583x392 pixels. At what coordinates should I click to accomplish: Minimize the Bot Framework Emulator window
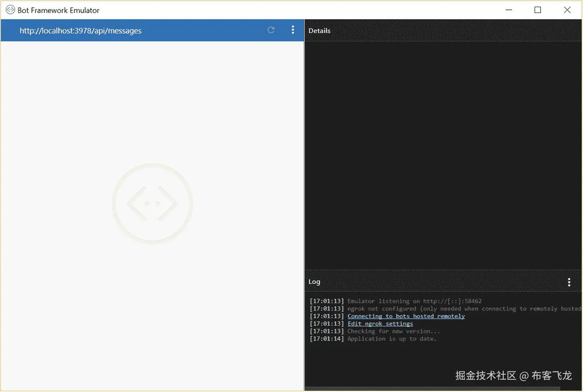tap(509, 10)
